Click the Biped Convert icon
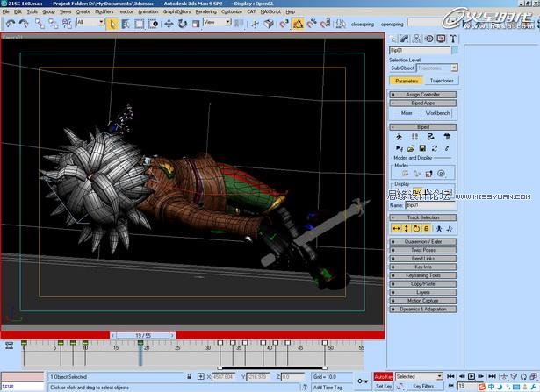Screen dimensions: 540x392 (x=435, y=148)
